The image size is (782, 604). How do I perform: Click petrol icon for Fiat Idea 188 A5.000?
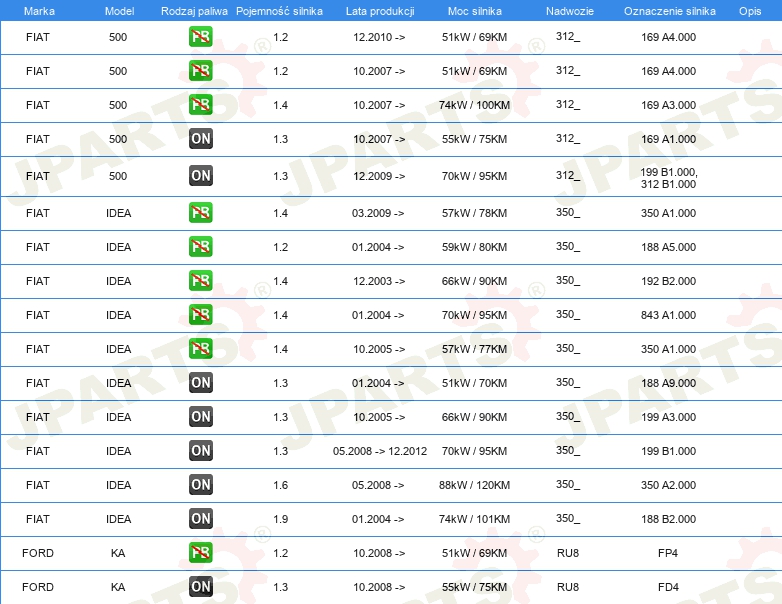point(200,246)
